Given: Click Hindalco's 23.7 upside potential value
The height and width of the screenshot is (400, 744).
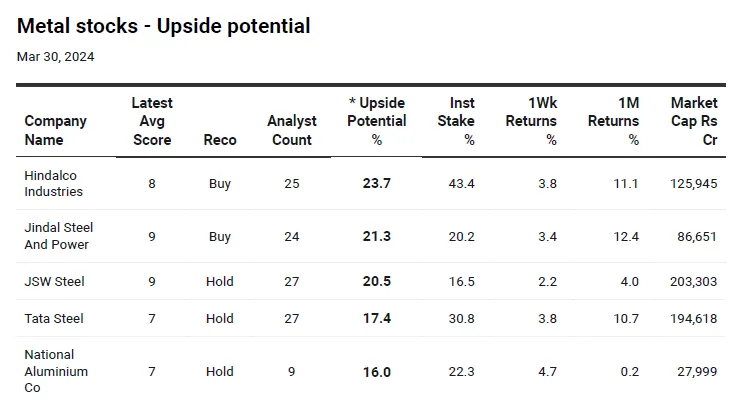Looking at the screenshot, I should pyautogui.click(x=377, y=184).
